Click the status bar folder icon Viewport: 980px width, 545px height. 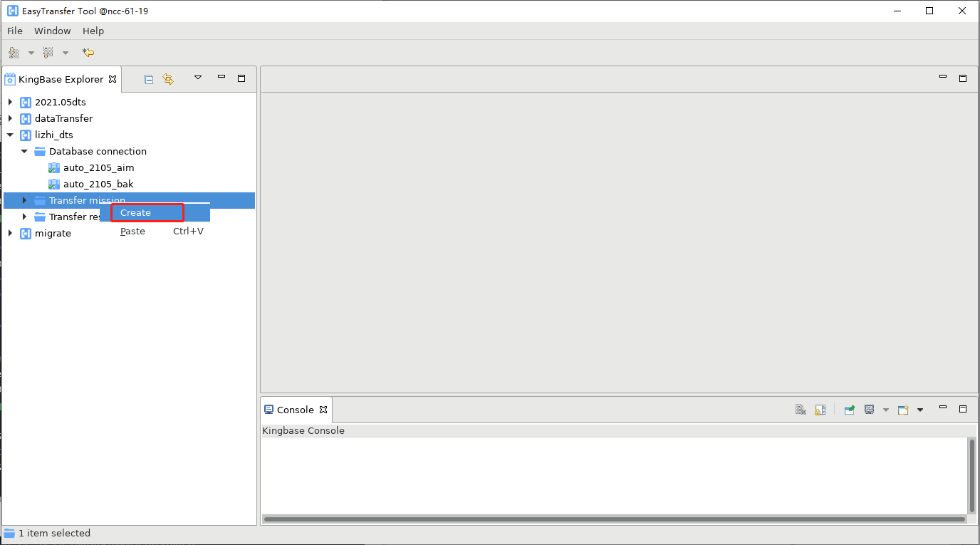click(9, 533)
